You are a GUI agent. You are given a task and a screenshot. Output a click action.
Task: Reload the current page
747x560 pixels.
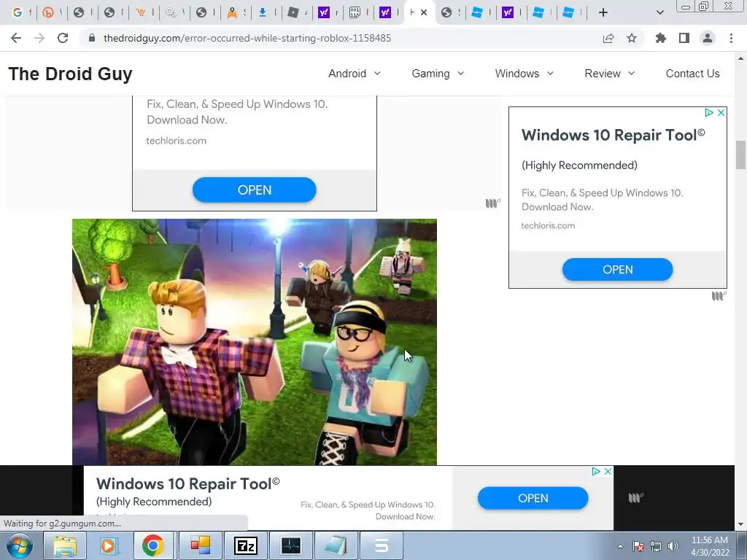(x=63, y=38)
